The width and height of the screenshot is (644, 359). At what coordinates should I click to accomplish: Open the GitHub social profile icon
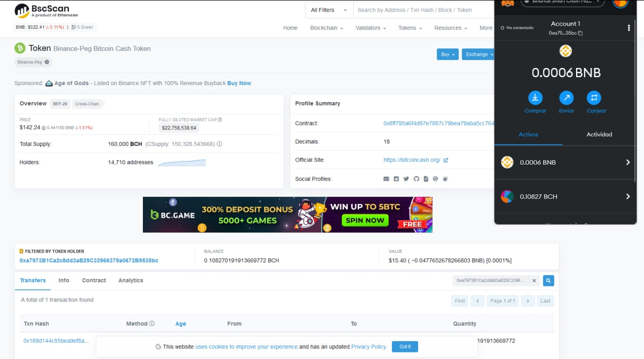416,179
